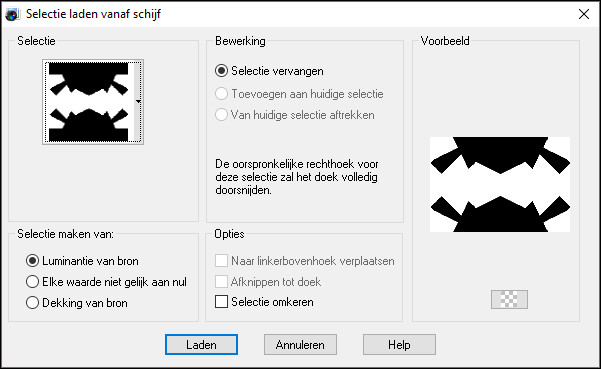The width and height of the screenshot is (601, 369).
Task: Click the text about oorspronkelijke rechthoek
Action: 297,177
